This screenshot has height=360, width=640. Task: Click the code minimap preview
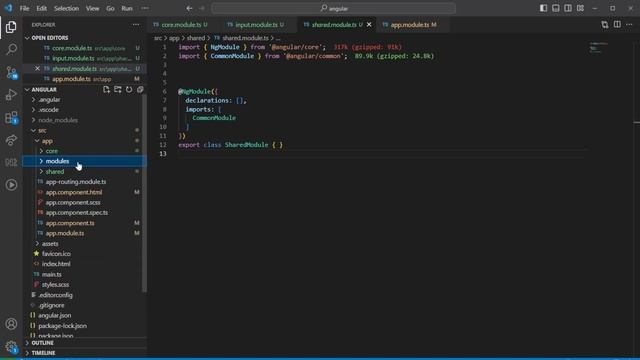[x=598, y=47]
